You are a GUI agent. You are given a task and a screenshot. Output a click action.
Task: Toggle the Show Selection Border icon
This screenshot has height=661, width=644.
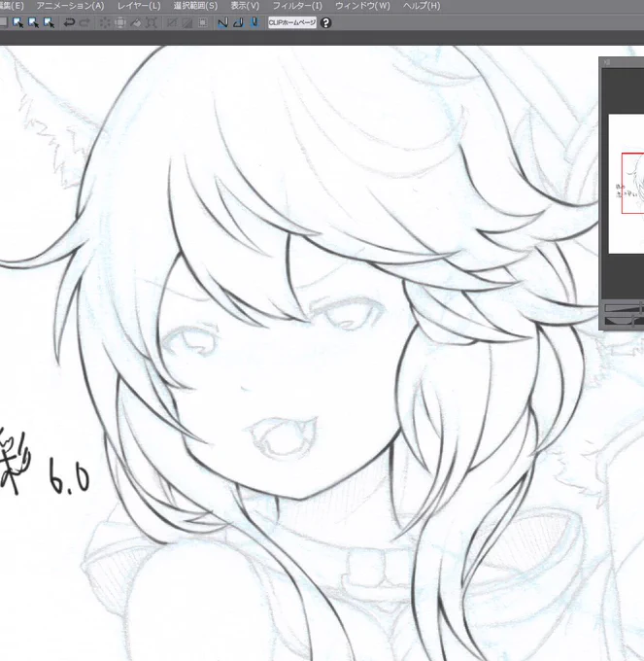click(x=203, y=22)
